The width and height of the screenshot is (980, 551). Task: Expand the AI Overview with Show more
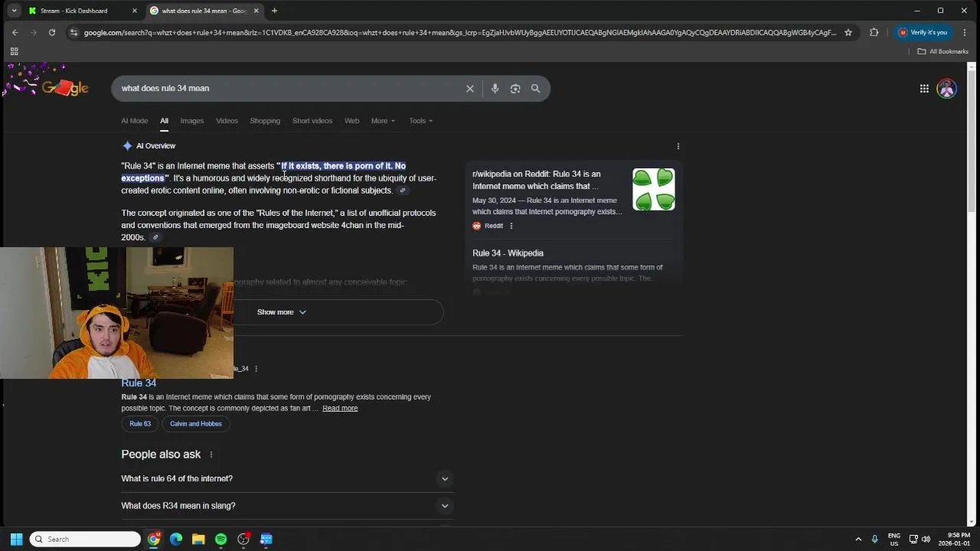[282, 312]
